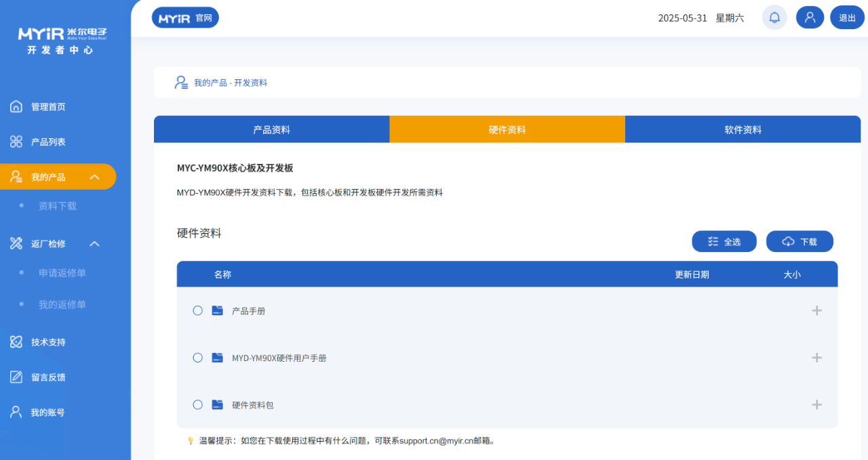Image resolution: width=868 pixels, height=460 pixels.
Task: Click the 退出 logout button
Action: pyautogui.click(x=847, y=18)
